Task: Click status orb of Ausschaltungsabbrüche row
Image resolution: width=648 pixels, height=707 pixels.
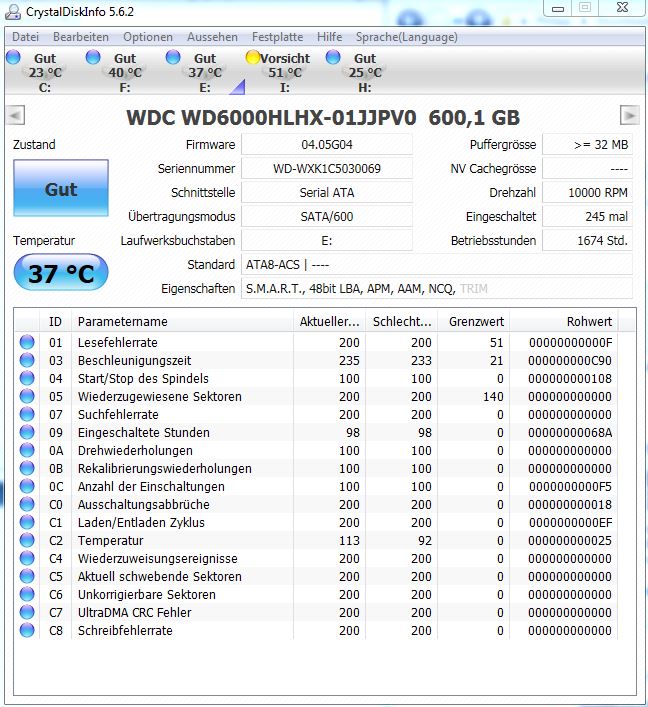Action: (x=27, y=505)
